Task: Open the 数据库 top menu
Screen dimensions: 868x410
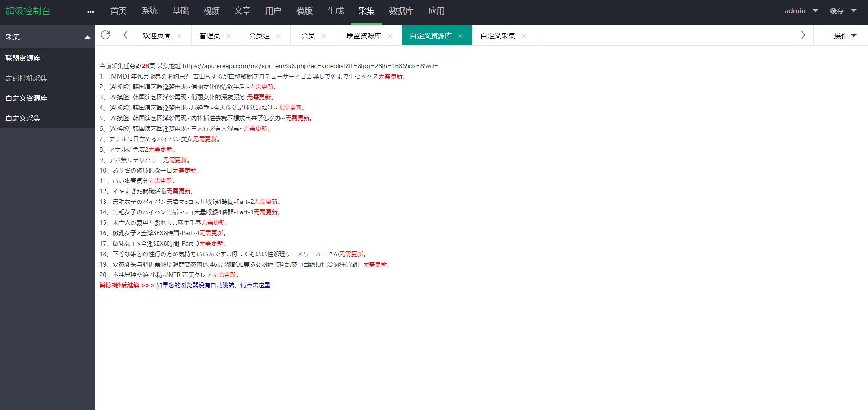Action: pyautogui.click(x=401, y=11)
